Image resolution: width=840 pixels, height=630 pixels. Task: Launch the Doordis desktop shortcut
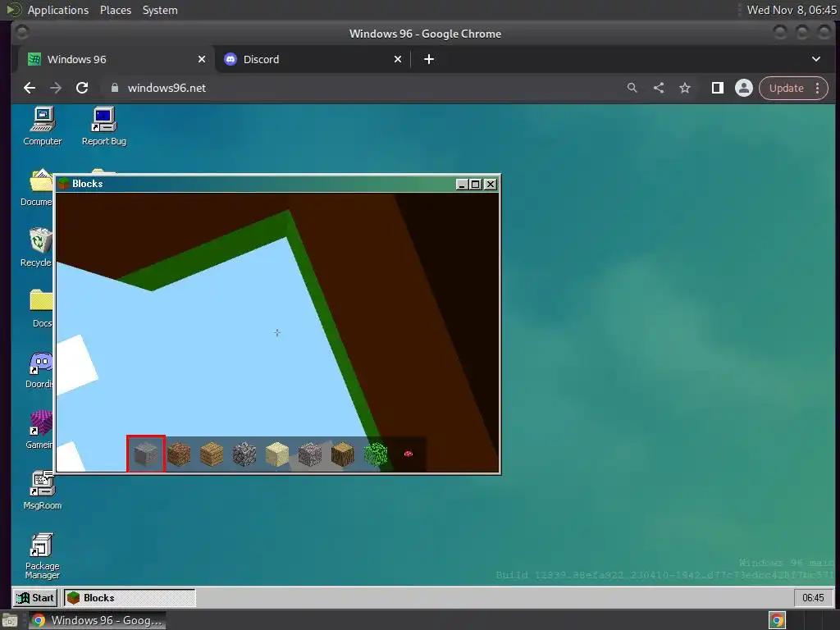point(39,370)
